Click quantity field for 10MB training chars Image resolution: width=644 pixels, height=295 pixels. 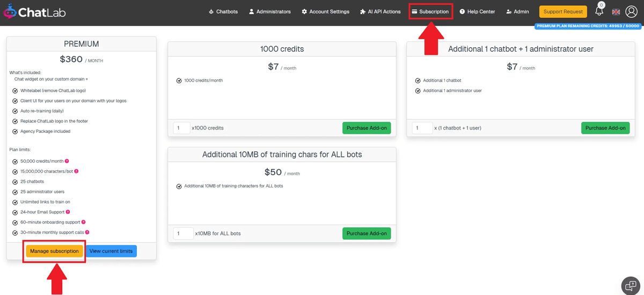click(183, 233)
